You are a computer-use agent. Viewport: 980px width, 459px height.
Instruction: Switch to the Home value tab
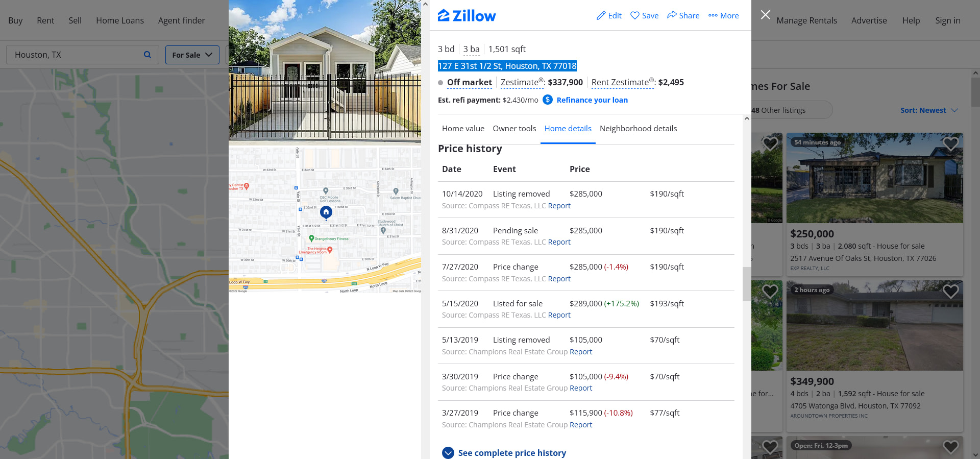[463, 129]
